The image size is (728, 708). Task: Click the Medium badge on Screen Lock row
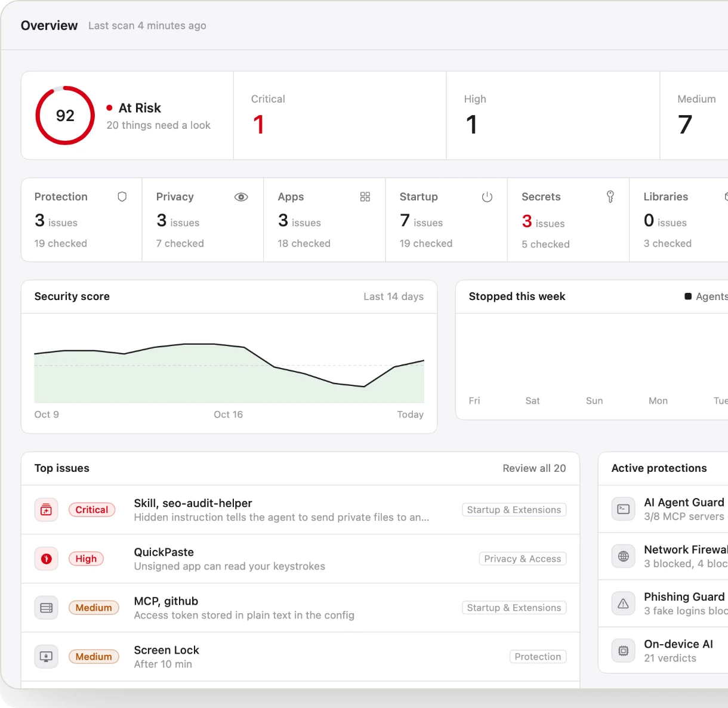[x=94, y=657]
